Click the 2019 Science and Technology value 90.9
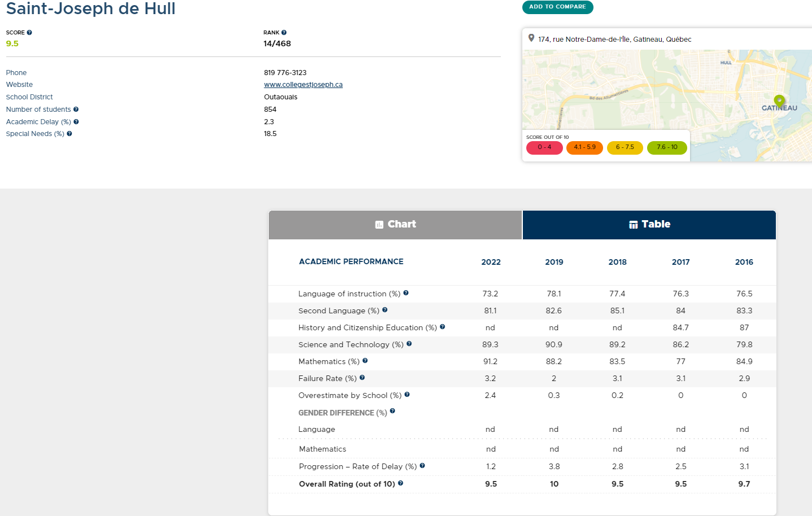This screenshot has height=516, width=812. [x=554, y=344]
